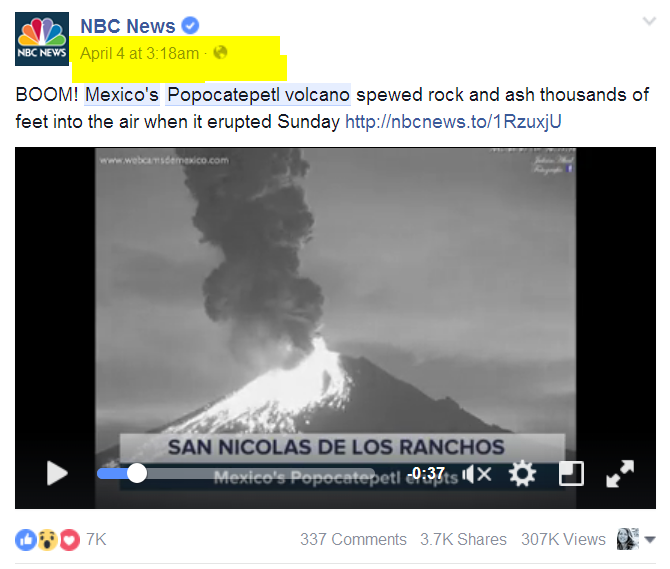Click the NBC News peacock logo

pos(42,39)
